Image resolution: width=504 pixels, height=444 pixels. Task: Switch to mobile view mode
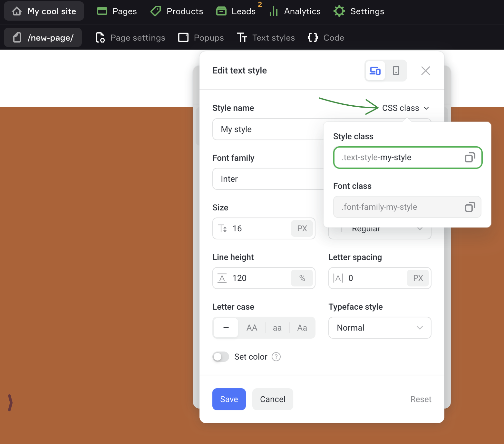click(x=396, y=71)
